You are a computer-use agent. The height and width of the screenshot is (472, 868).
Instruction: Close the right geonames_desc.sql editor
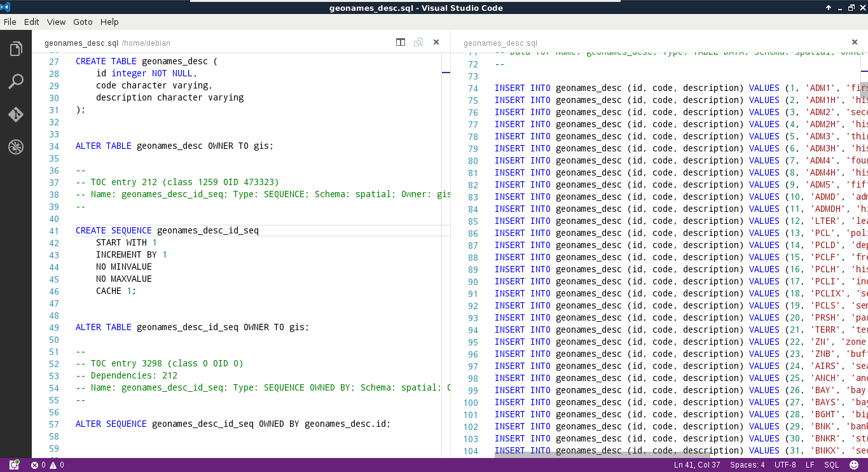855,43
